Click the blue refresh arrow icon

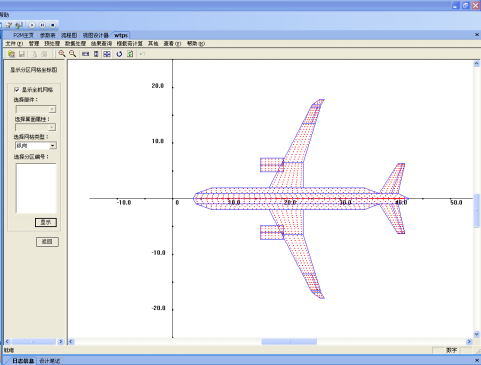tap(119, 54)
